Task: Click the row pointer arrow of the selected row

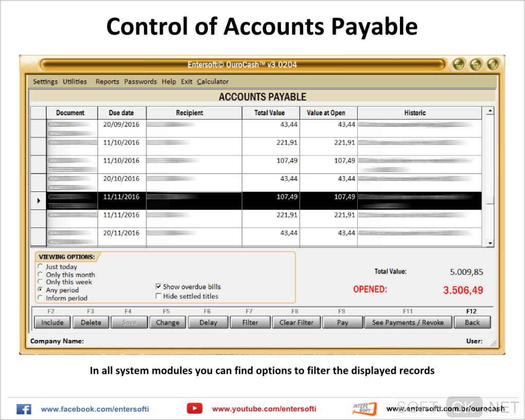Action: pyautogui.click(x=39, y=201)
